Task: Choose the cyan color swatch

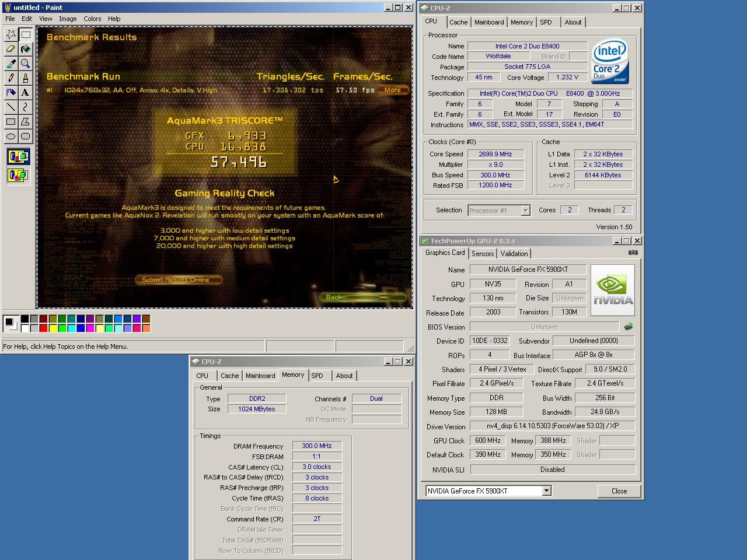Action: coord(72,328)
